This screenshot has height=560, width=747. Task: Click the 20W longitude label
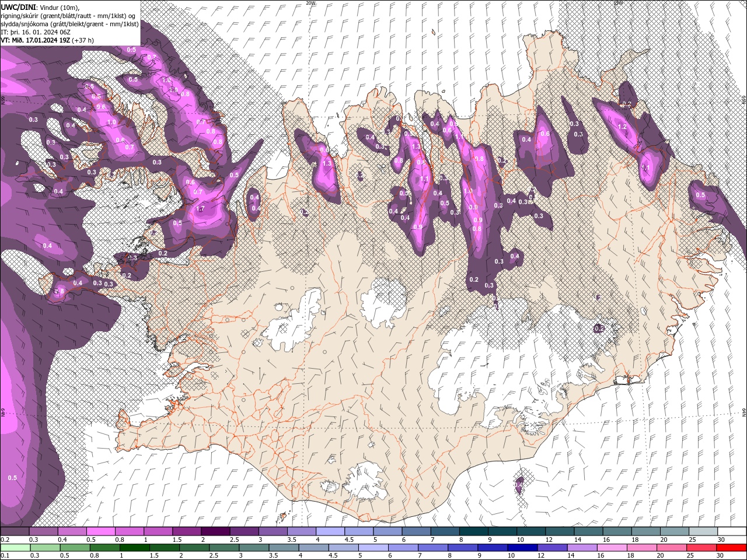[310, 3]
